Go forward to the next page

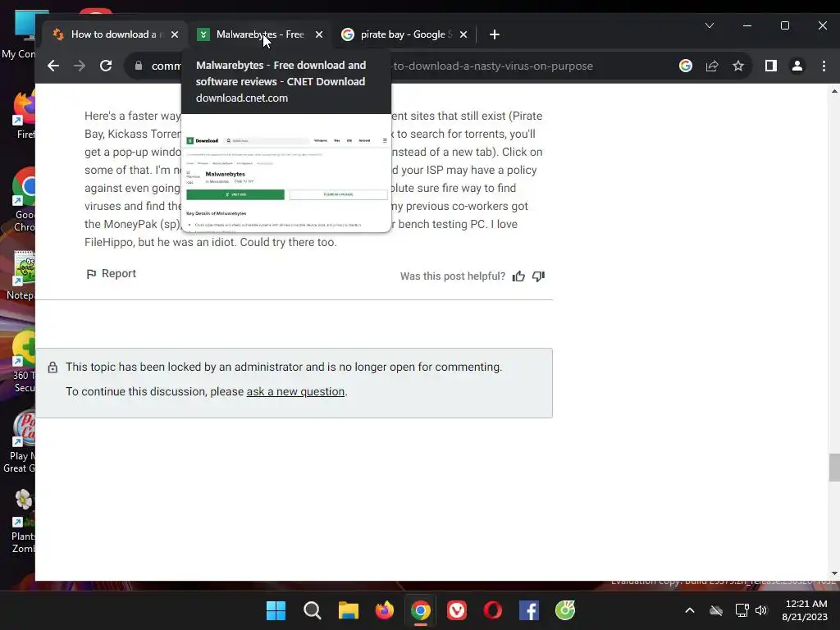click(x=80, y=66)
